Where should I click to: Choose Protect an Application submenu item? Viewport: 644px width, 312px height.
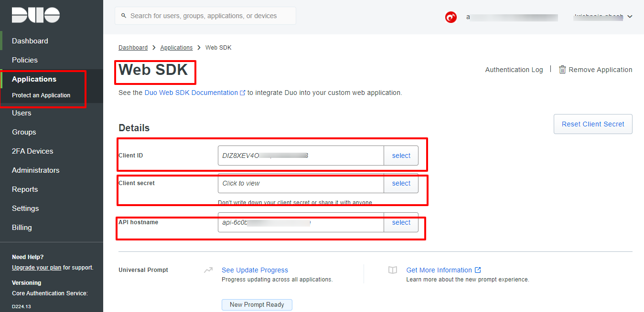click(x=41, y=95)
